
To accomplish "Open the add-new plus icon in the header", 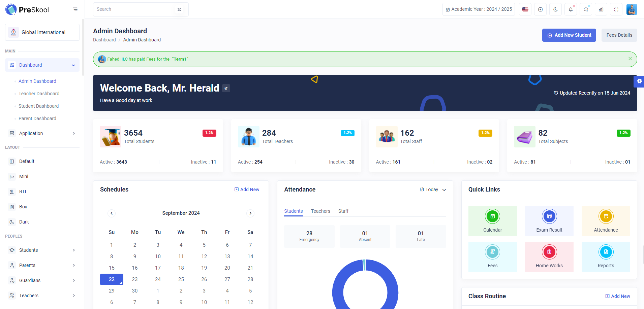I will [x=540, y=9].
